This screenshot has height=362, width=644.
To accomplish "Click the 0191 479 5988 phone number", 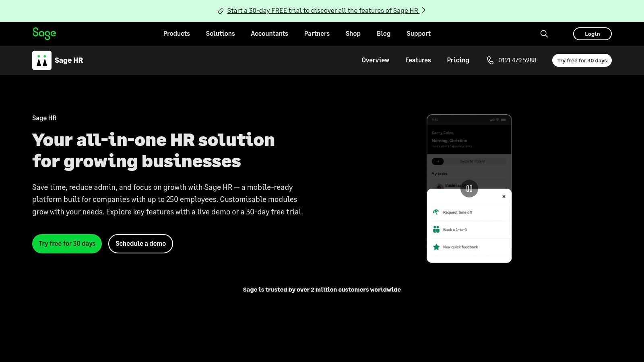I will (517, 60).
